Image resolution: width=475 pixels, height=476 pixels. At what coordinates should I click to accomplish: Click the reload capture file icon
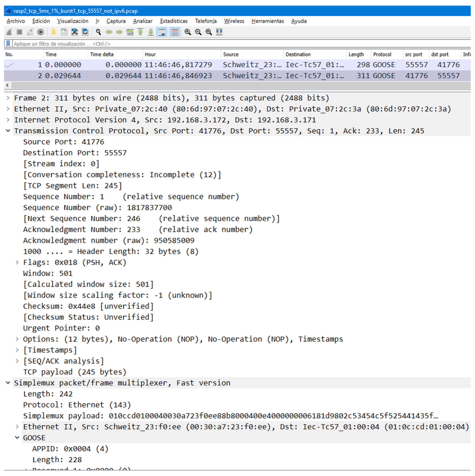pos(85,32)
